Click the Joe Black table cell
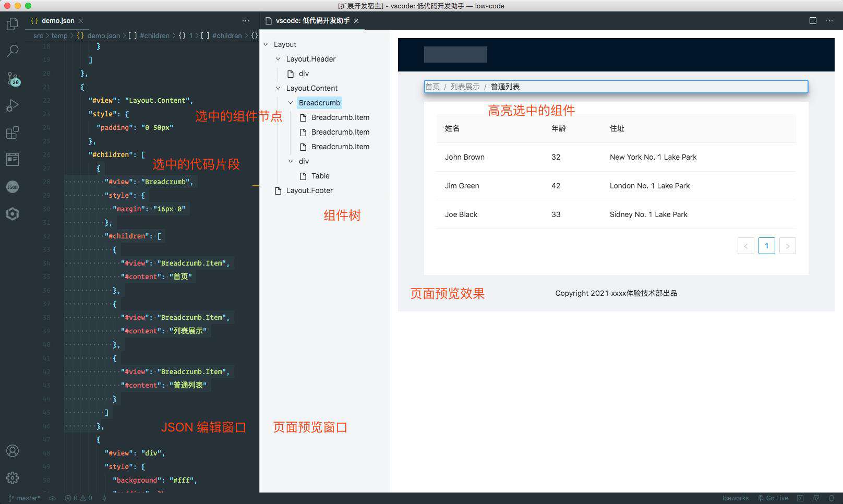The height and width of the screenshot is (504, 843). pyautogui.click(x=461, y=214)
